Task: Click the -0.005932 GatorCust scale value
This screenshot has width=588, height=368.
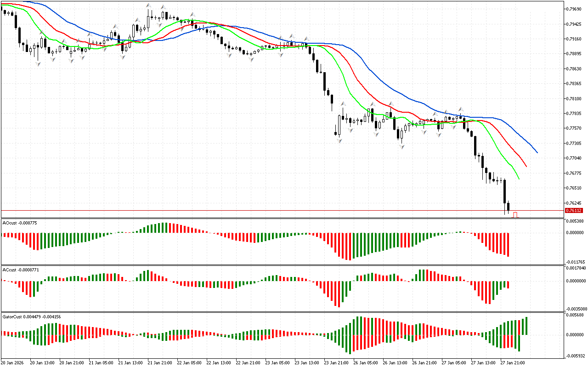Action: coord(574,356)
